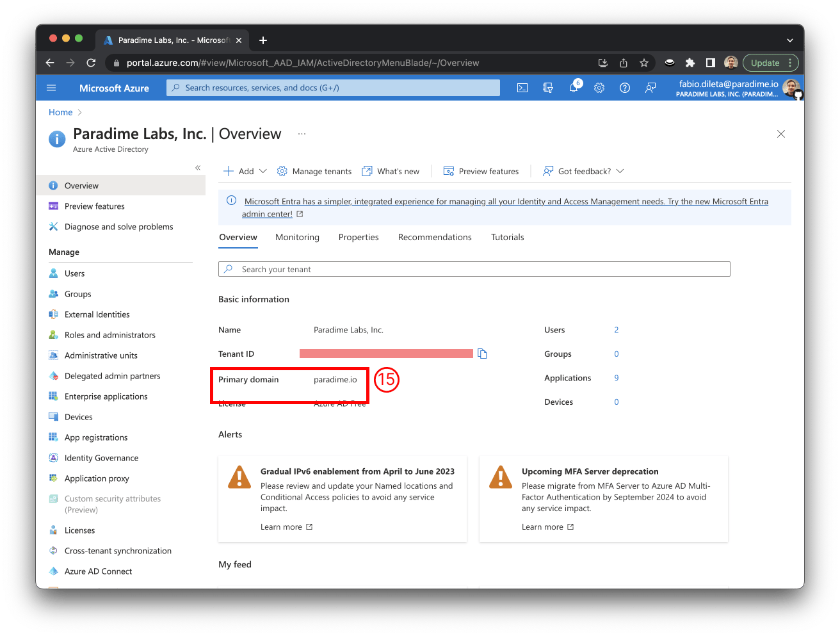Open the Microsoft Entra admin center link
840x636 pixels.
click(x=505, y=208)
